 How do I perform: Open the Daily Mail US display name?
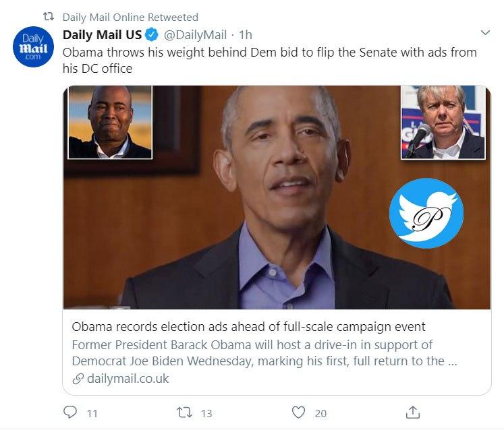[x=102, y=35]
